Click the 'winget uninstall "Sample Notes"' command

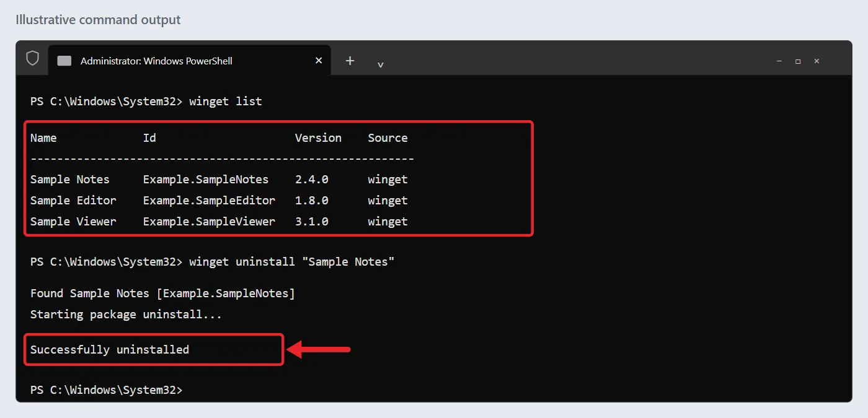tap(292, 262)
